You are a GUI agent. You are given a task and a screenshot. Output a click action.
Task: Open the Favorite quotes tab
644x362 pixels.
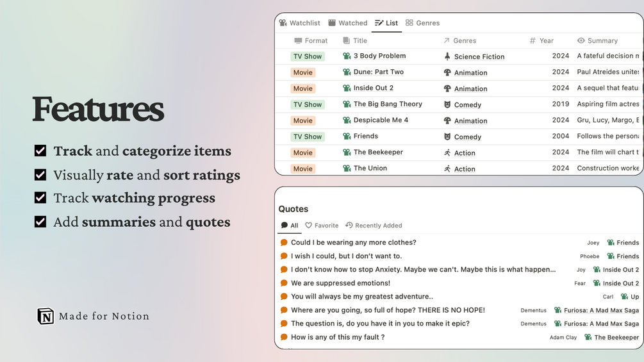322,226
